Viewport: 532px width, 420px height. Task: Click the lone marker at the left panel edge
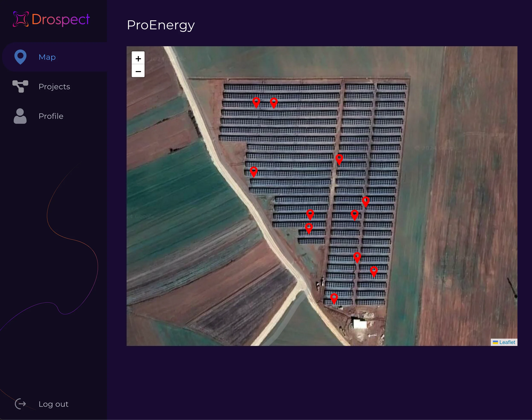coord(254,172)
